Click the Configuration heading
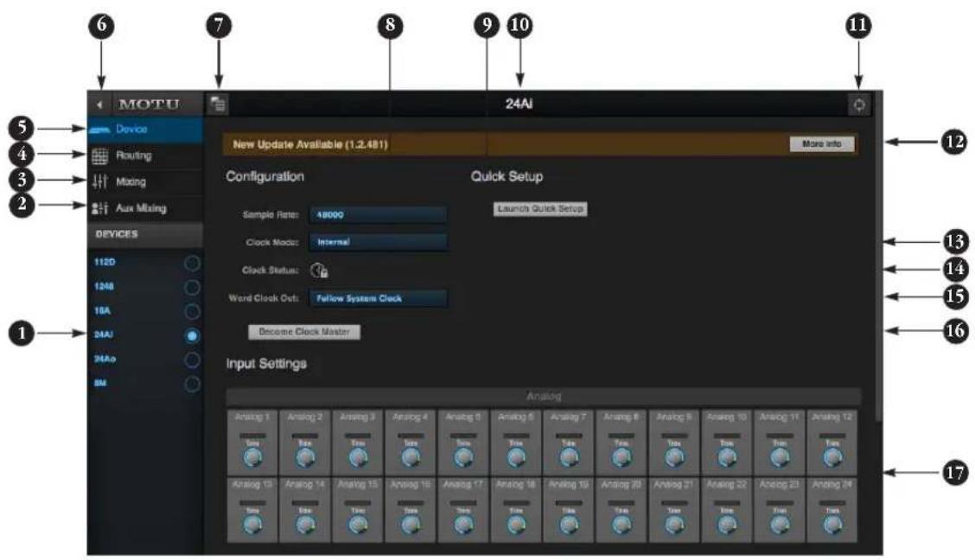Screen dimensions: 975x560 pyautogui.click(x=264, y=176)
